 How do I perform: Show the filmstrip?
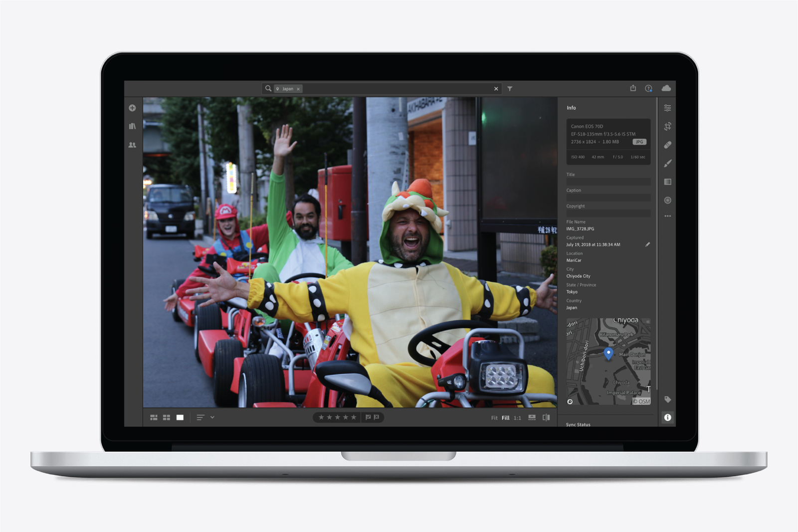tap(532, 417)
